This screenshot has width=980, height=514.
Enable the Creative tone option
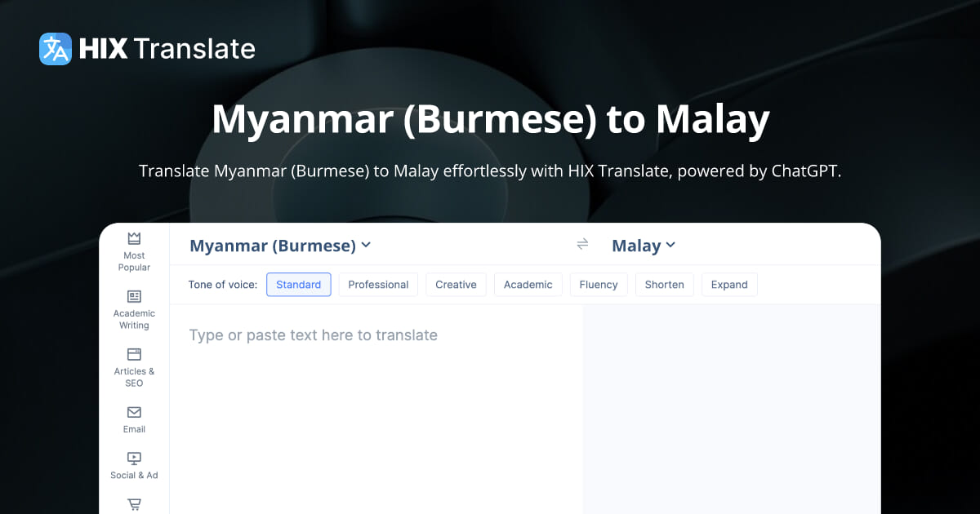tap(456, 284)
